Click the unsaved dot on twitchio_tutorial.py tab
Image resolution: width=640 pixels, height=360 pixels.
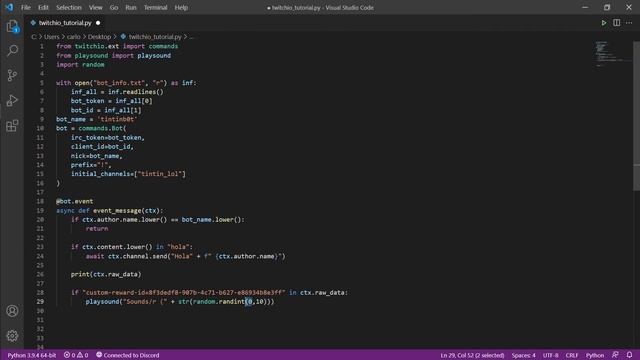(98, 23)
